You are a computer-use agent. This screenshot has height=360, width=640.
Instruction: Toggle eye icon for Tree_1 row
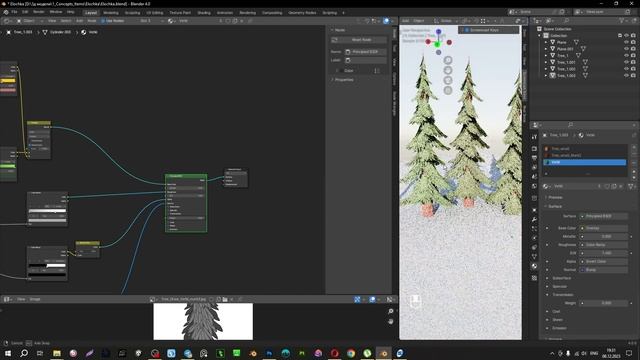[626, 56]
